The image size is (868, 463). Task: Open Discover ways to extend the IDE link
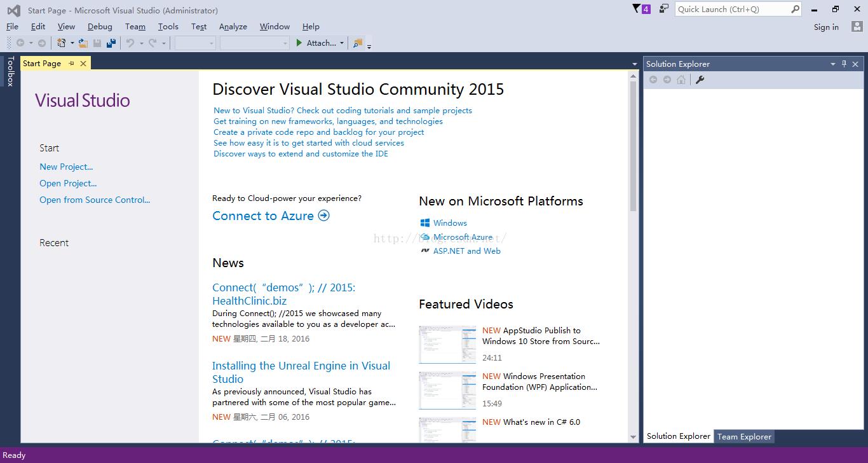pyautogui.click(x=301, y=154)
